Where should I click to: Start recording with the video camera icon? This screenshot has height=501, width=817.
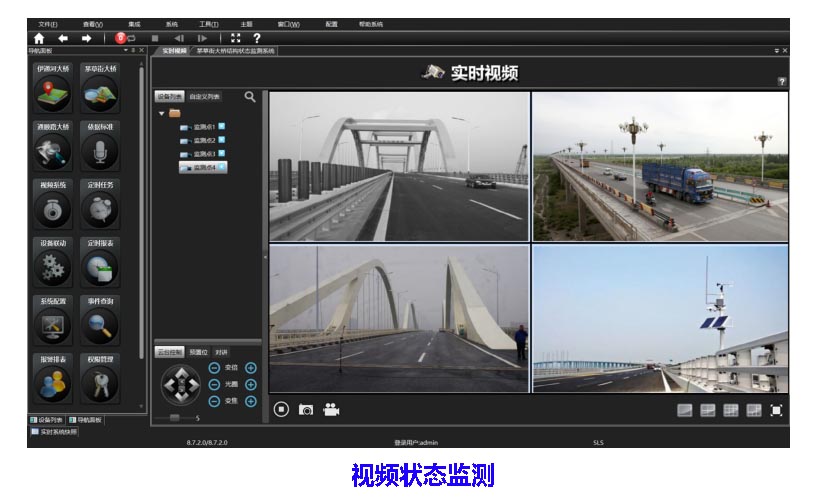331,409
